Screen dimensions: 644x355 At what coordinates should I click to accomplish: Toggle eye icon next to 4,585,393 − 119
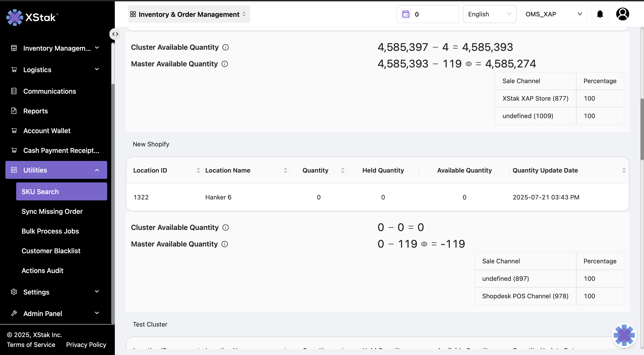[x=468, y=64]
